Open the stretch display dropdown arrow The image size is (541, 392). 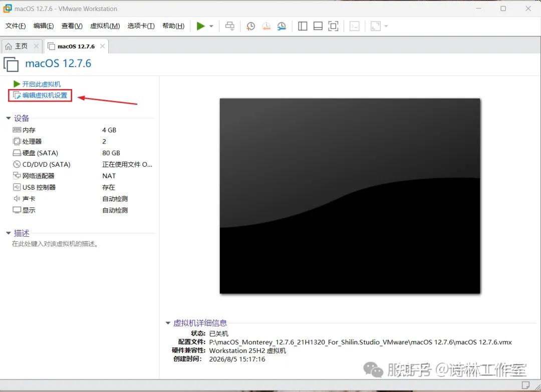click(x=386, y=26)
